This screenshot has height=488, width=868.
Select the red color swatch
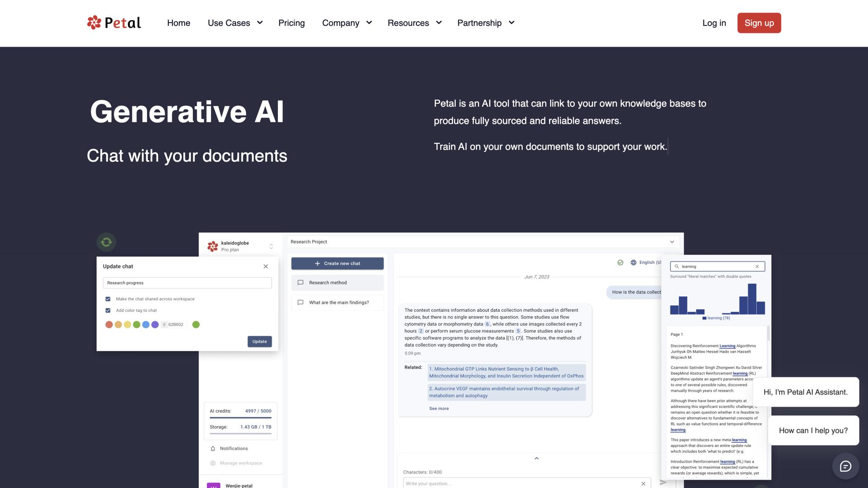pyautogui.click(x=109, y=325)
